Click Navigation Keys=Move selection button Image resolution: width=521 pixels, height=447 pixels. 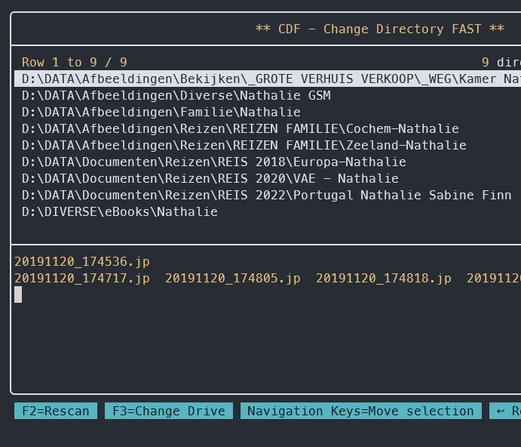coord(361,411)
